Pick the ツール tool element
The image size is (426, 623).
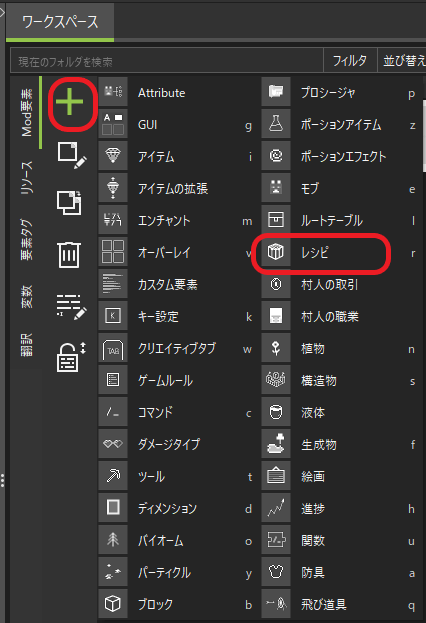(176, 476)
